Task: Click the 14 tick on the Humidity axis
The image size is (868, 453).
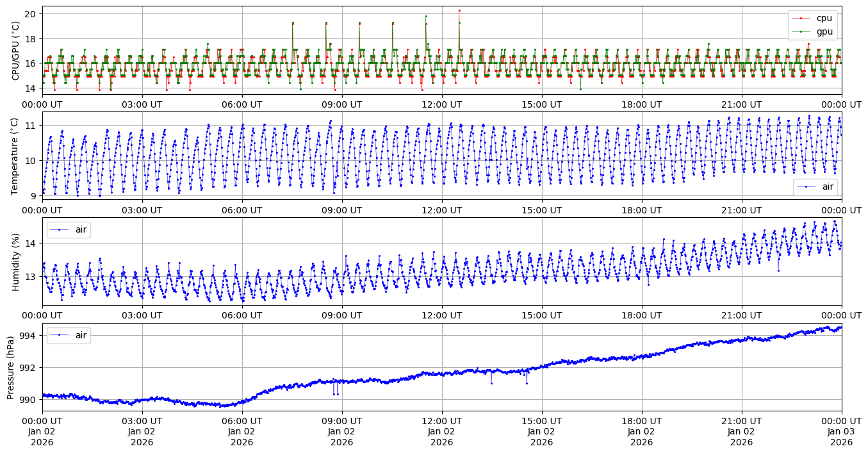Action: pos(33,243)
